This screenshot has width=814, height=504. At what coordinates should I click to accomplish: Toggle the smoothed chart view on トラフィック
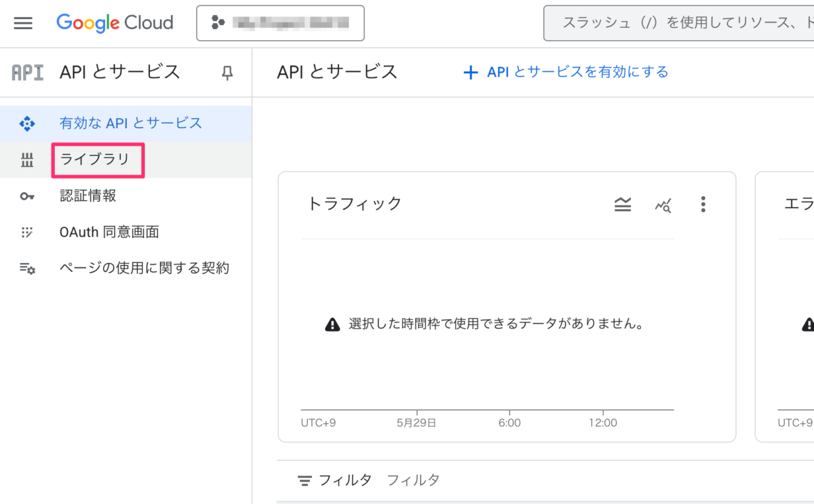pos(622,204)
